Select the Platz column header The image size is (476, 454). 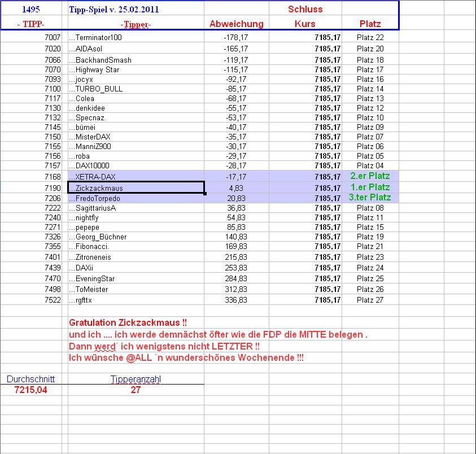(x=370, y=24)
